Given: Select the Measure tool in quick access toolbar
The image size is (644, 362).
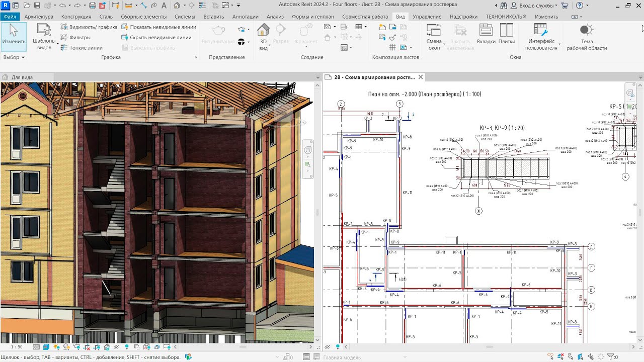Looking at the screenshot, I should [128, 6].
